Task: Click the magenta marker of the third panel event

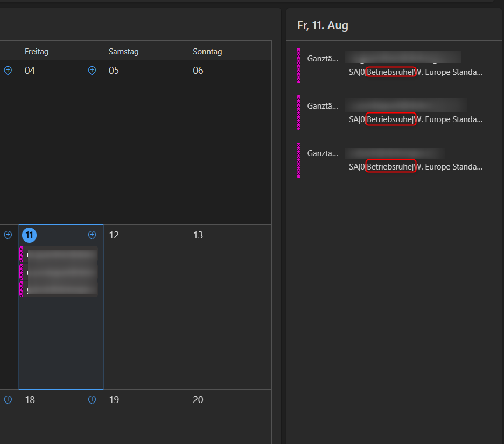Action: [299, 160]
